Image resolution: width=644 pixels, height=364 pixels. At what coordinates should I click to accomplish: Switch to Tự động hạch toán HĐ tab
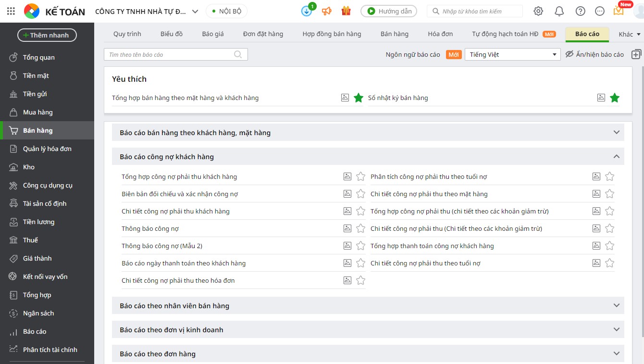pyautogui.click(x=514, y=34)
